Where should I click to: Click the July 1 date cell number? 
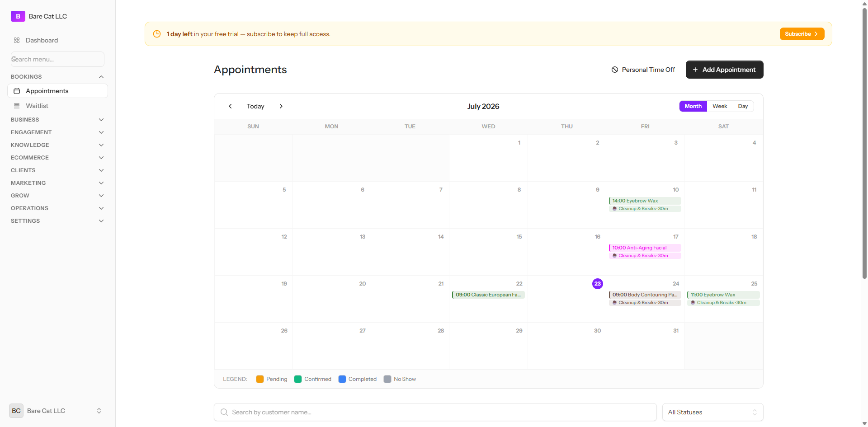coord(519,143)
